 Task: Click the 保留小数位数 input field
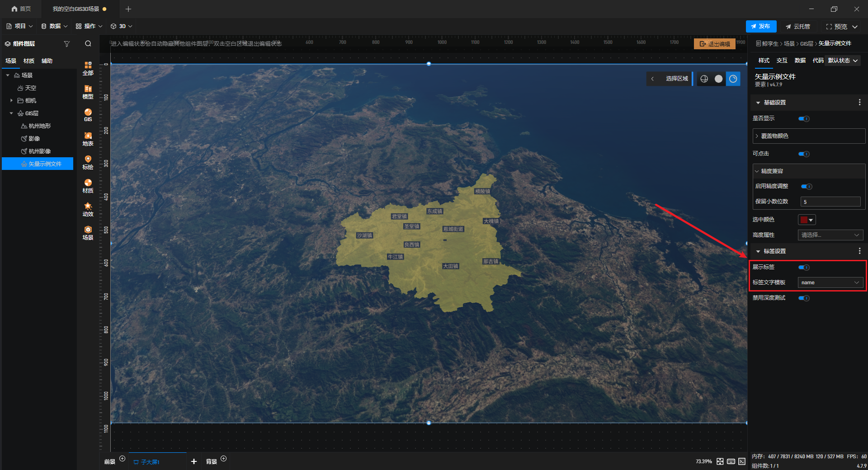tap(830, 202)
